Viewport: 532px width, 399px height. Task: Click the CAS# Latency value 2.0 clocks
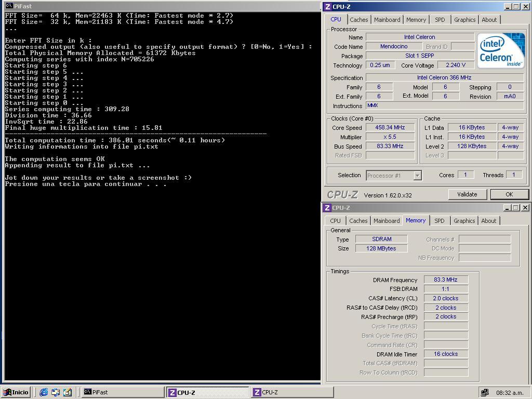446,298
